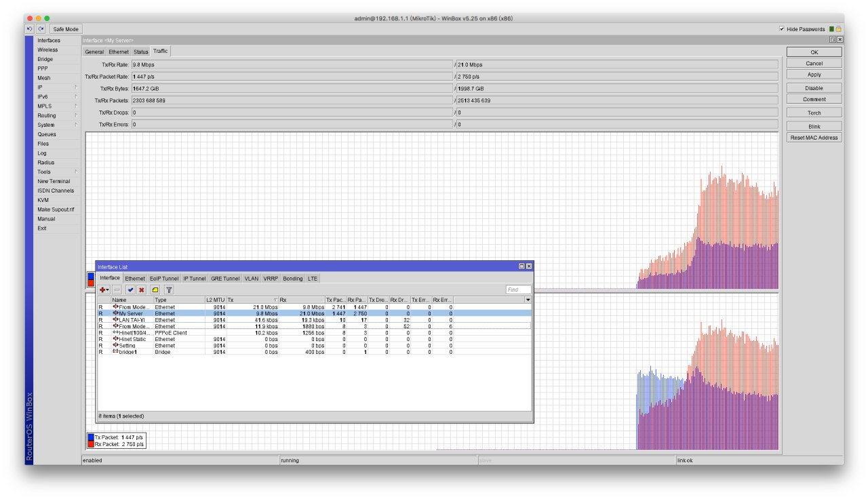Switch to the IP Tunnel tab
The image size is (868, 499).
pyautogui.click(x=194, y=279)
